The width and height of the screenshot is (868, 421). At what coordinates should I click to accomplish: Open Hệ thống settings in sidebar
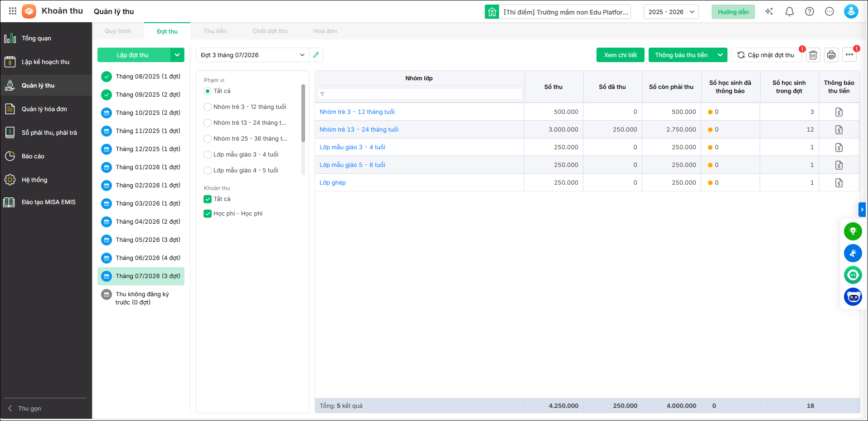[46, 180]
